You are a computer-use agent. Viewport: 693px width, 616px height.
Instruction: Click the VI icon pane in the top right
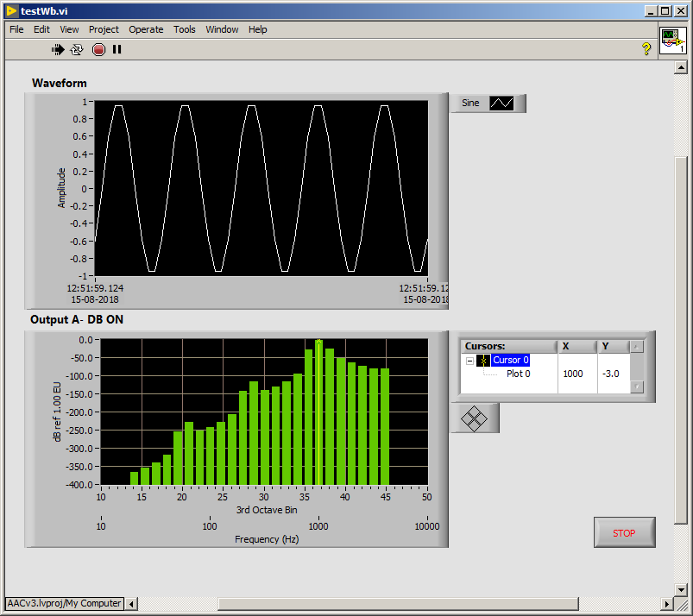coord(672,41)
